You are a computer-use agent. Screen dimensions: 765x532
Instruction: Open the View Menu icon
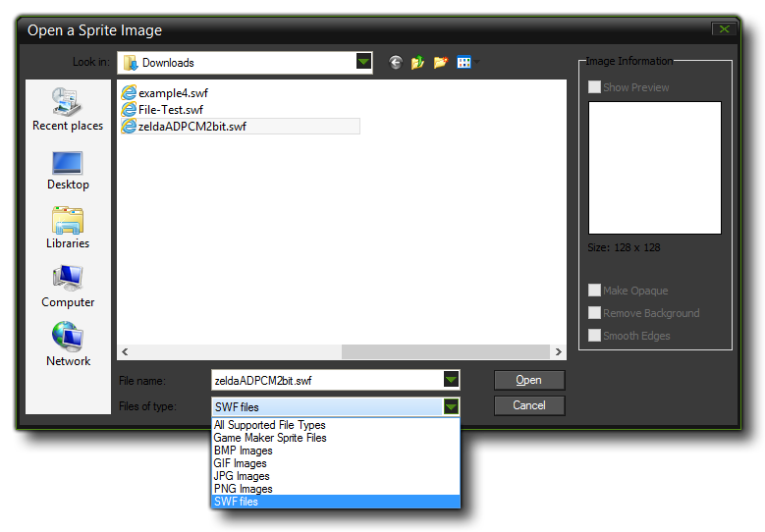tap(464, 62)
